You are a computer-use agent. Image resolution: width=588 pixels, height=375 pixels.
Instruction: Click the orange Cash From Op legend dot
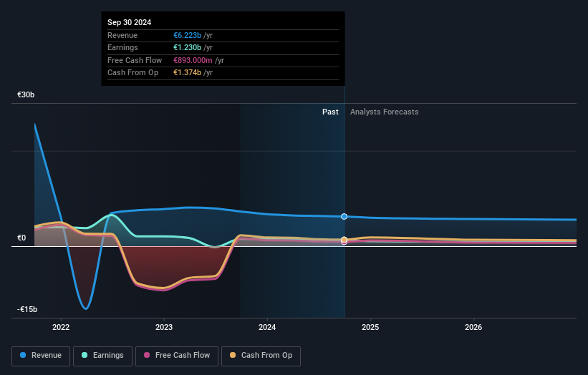[233, 355]
